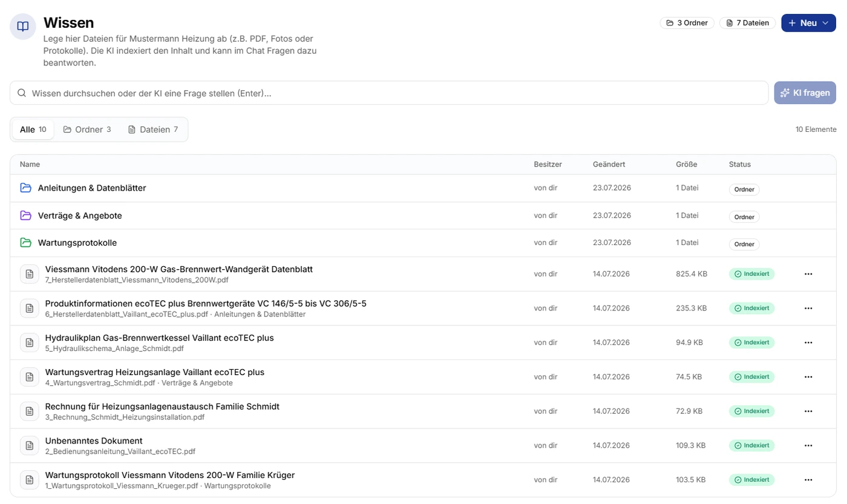Click the document icon for Viessmann Vitodens Datenblatt
This screenshot has width=847, height=504.
[x=29, y=274]
